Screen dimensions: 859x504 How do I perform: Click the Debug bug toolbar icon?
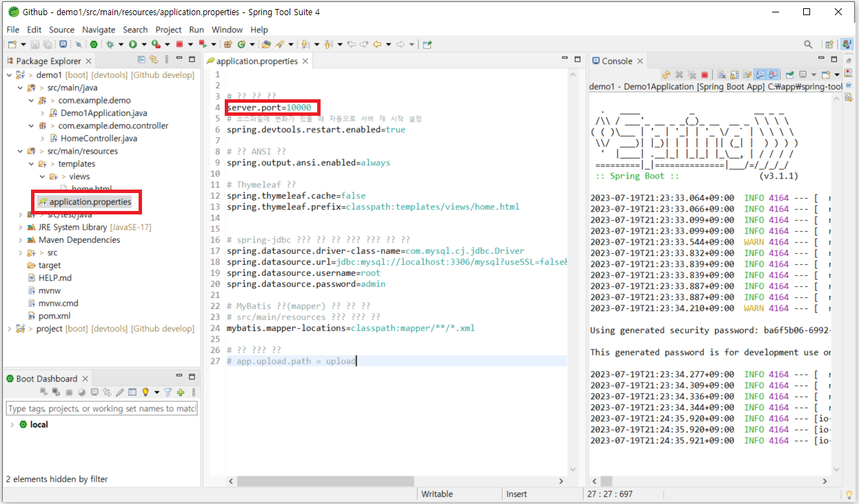110,44
